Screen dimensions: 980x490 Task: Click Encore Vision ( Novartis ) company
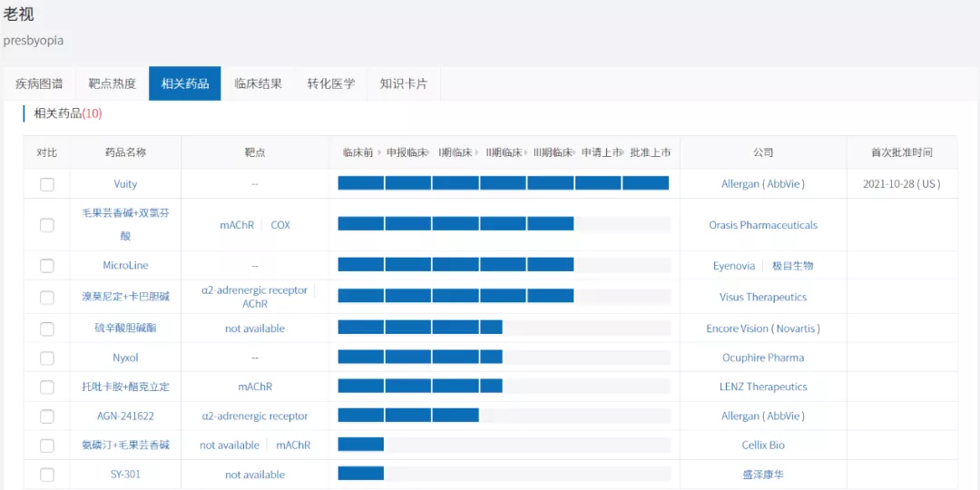click(x=763, y=328)
